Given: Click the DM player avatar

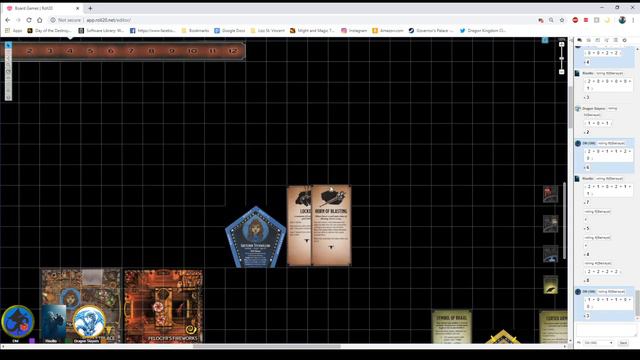Looking at the screenshot, I should click(18, 322).
